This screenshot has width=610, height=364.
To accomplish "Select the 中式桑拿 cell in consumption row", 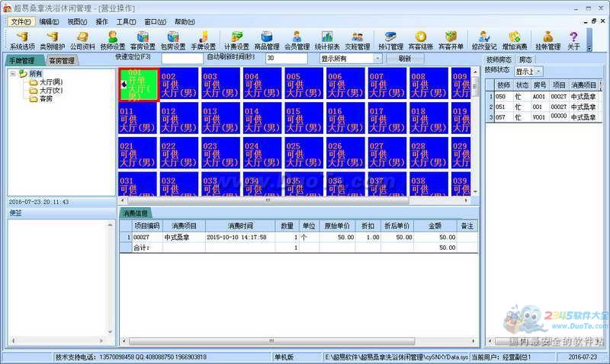I will tap(184, 237).
